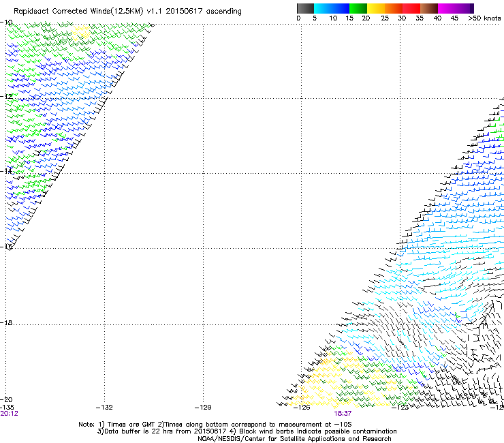Click the legend label "15" under the color bar

[349, 18]
